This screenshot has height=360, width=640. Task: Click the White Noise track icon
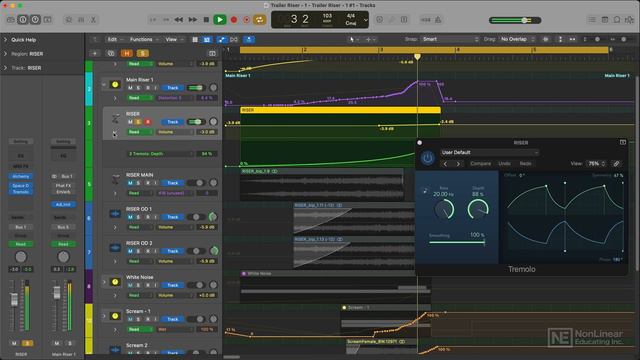(x=115, y=282)
